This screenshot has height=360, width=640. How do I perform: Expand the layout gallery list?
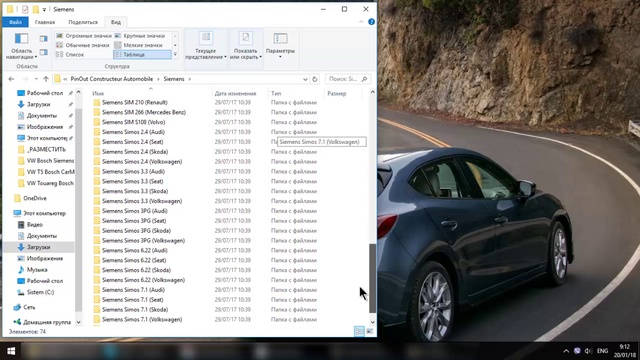point(175,54)
